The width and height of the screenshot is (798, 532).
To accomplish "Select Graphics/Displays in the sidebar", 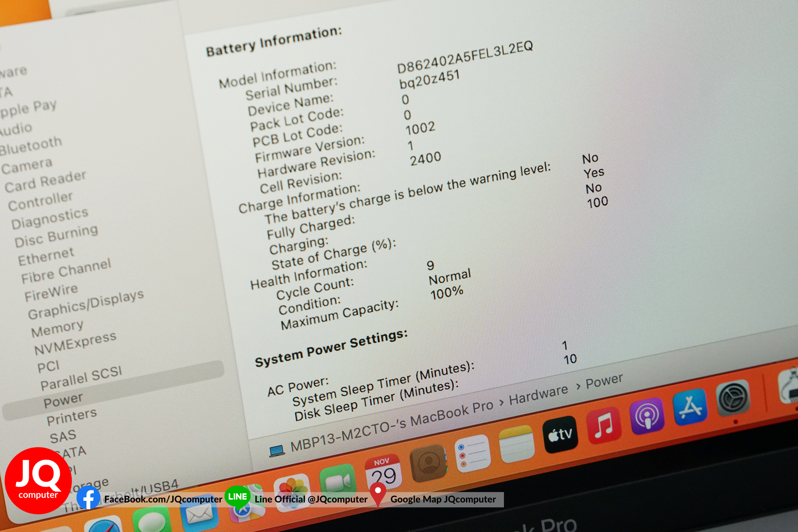I will point(86,304).
